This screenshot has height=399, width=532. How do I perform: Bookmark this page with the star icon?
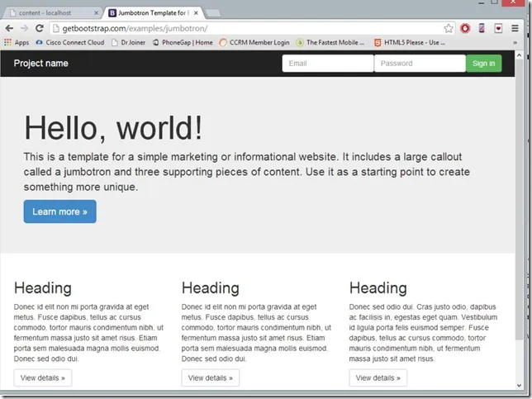click(449, 28)
